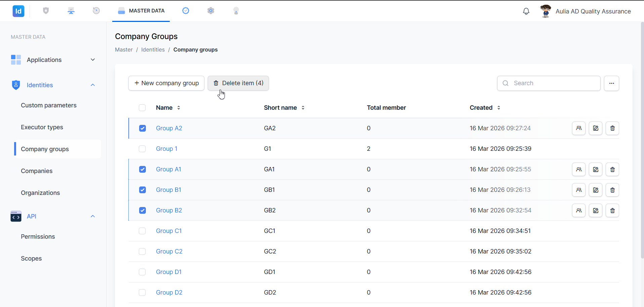644x307 pixels.
Task: Open the Group A2 link
Action: coord(169,128)
